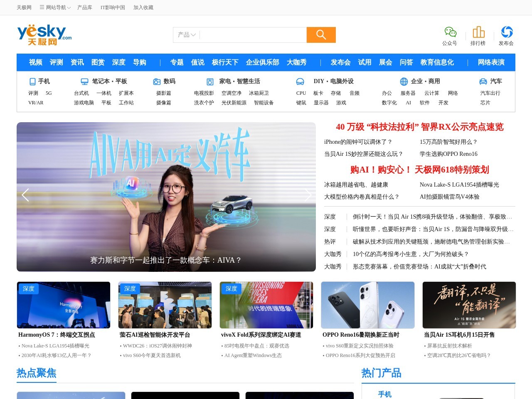Open WWDC26：iOS27调休闹钟封神 link
The width and height of the screenshot is (532, 399).
click(158, 346)
